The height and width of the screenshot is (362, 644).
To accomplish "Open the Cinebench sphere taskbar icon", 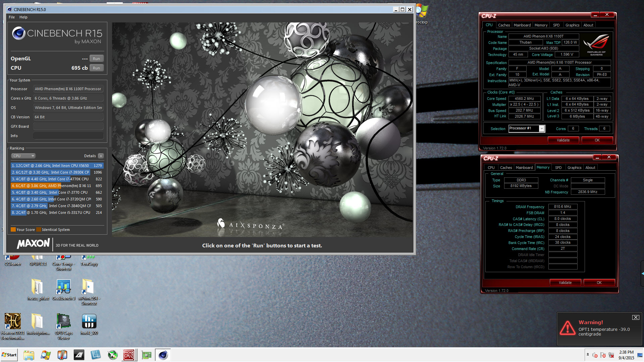I will pos(163,355).
